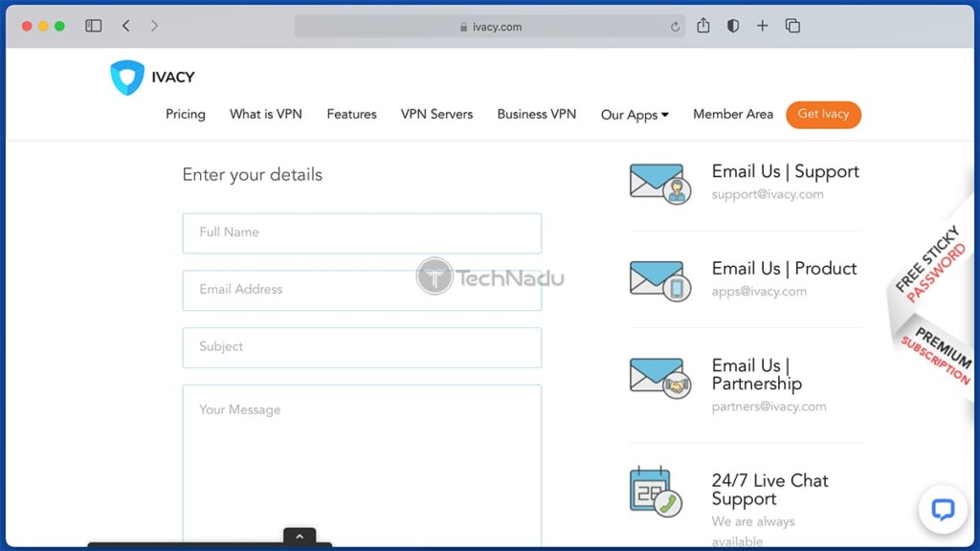Click the Free Sticky Password ribbon banner

(930, 264)
